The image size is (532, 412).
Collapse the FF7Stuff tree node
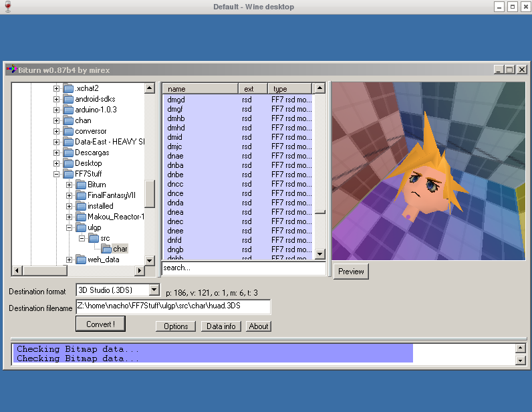(57, 174)
